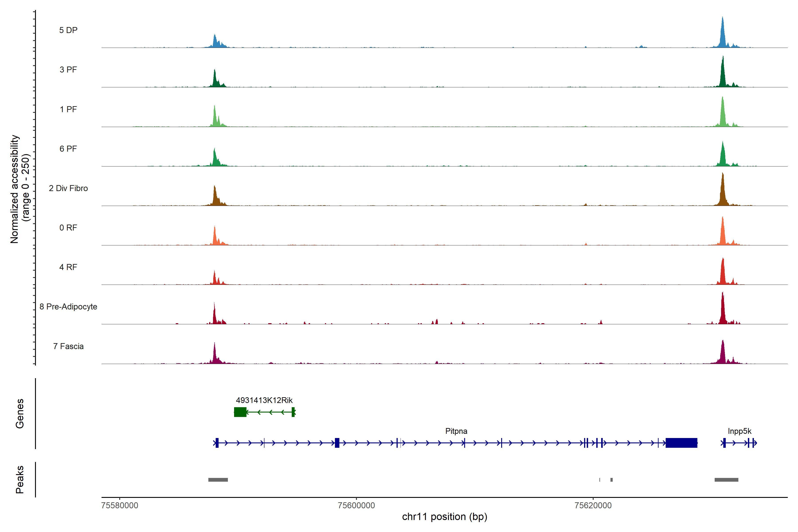This screenshot has width=798, height=532.
Task: Click the 7 Fascia track label
Action: click(68, 346)
